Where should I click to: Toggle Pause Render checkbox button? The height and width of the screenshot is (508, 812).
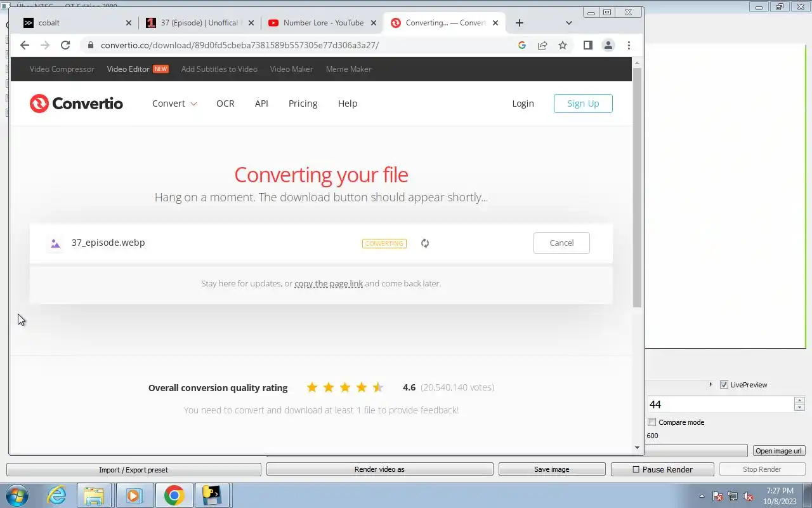pos(662,469)
